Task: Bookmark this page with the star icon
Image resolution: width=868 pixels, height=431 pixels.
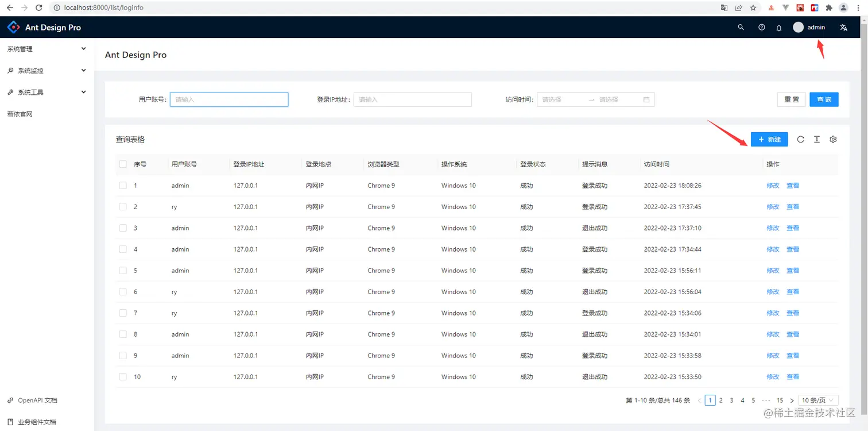Action: pyautogui.click(x=753, y=7)
